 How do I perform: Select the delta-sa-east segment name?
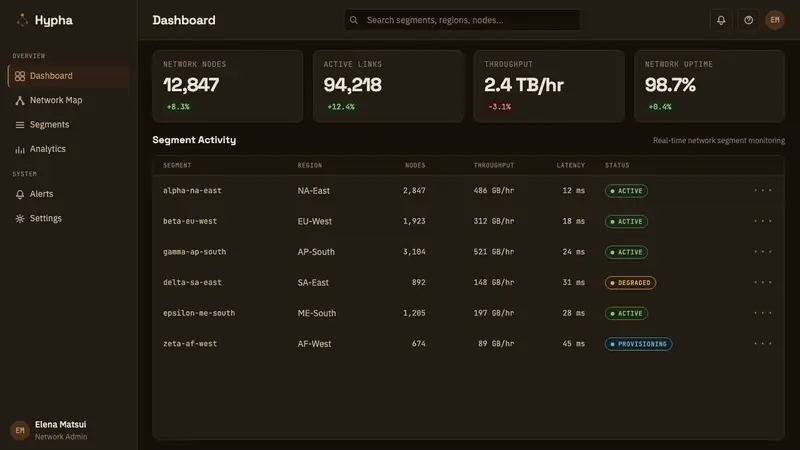[192, 282]
